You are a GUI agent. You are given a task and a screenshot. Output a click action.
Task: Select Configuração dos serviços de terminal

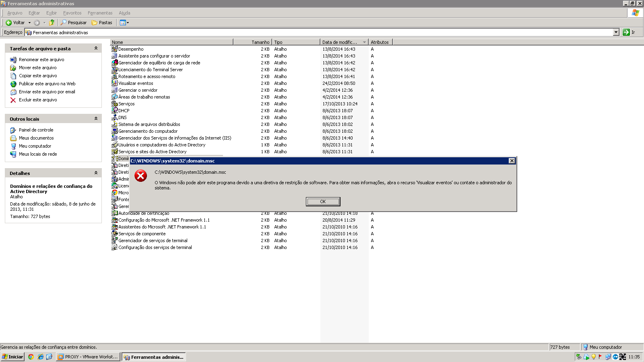pos(155,247)
